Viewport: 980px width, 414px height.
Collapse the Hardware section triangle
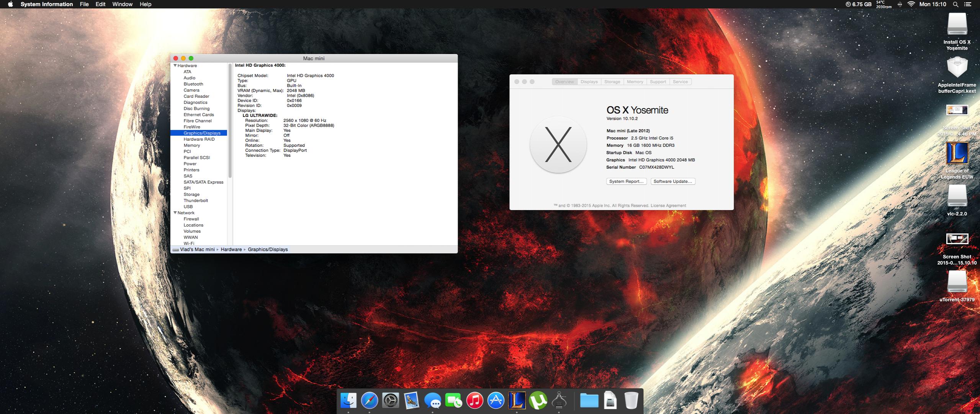pos(175,66)
